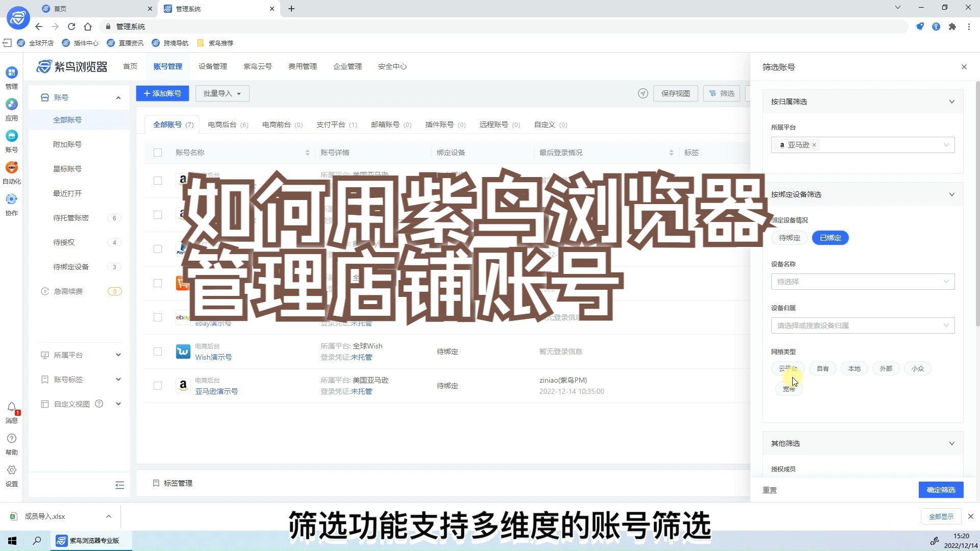
Task: Check the Wish演示号 row checkbox
Action: 158,352
